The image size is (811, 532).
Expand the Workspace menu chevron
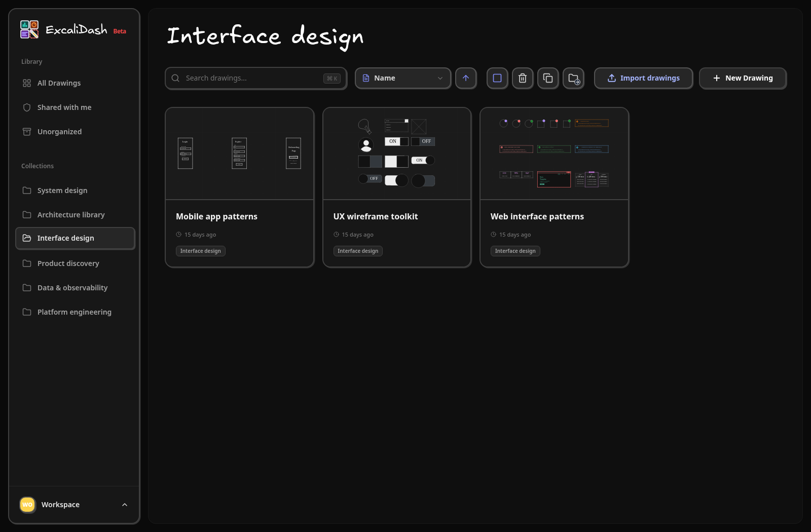point(125,505)
